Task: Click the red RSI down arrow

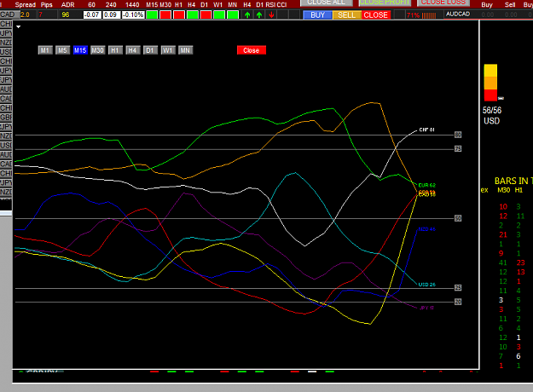Action: click(x=271, y=15)
